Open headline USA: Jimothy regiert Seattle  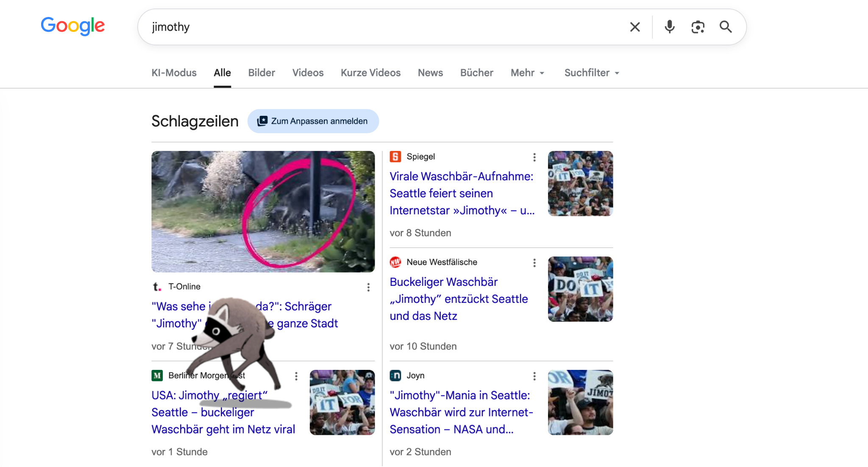point(223,412)
